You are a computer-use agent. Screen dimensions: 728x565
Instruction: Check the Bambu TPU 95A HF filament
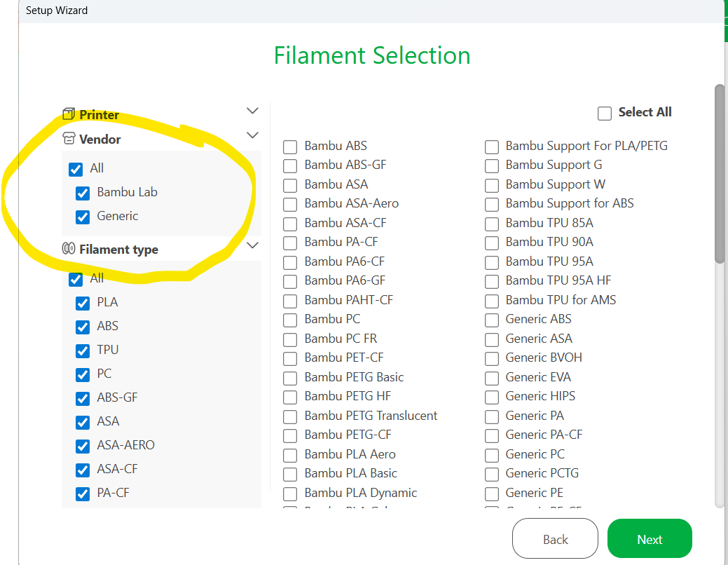tap(492, 282)
